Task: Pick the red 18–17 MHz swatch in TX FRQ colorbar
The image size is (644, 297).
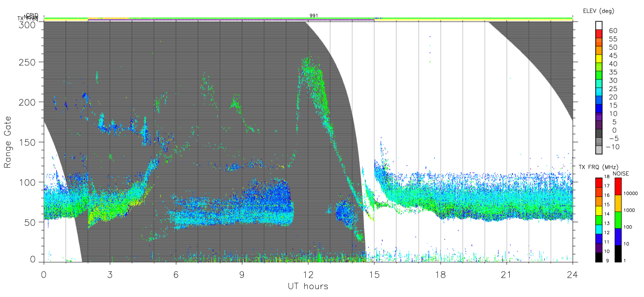Action: 598,182
